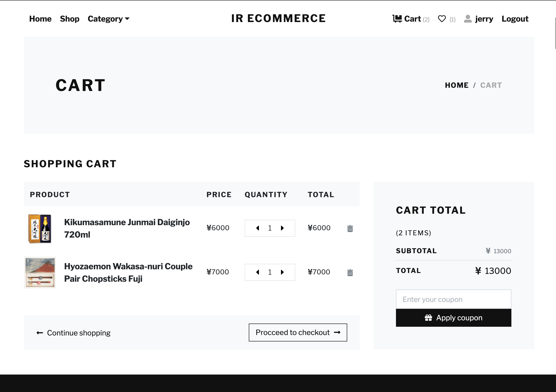The height and width of the screenshot is (392, 556).
Task: Open the Kikumasamune sake product thumbnail
Action: pyautogui.click(x=40, y=228)
